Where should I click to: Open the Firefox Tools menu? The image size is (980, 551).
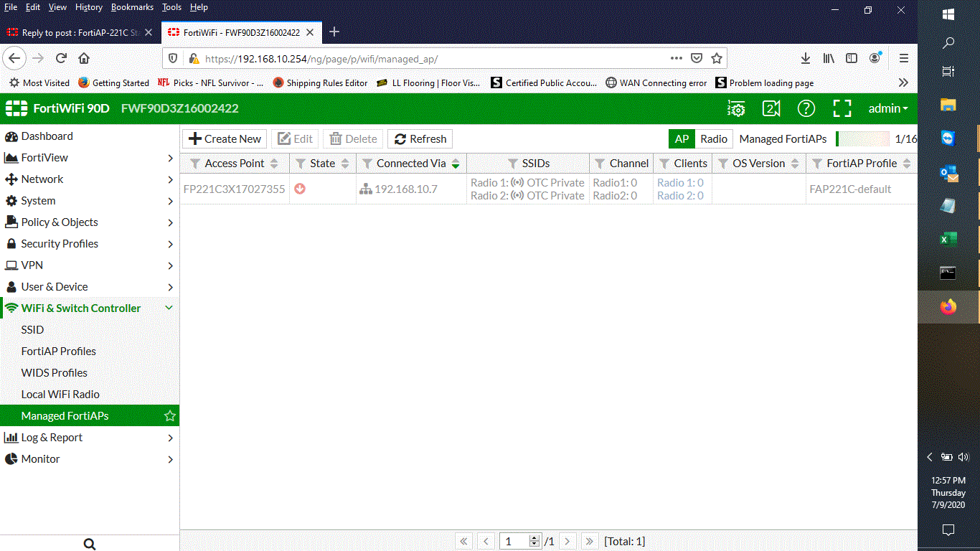pyautogui.click(x=171, y=7)
